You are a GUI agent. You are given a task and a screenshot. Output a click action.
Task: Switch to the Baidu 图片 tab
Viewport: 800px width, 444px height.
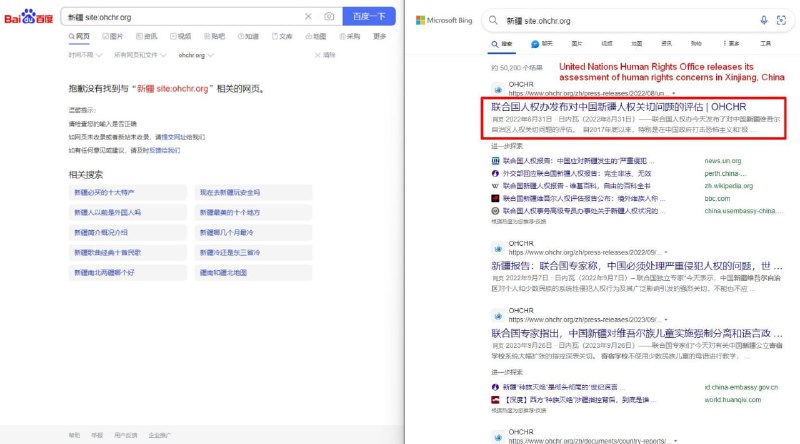pos(113,36)
